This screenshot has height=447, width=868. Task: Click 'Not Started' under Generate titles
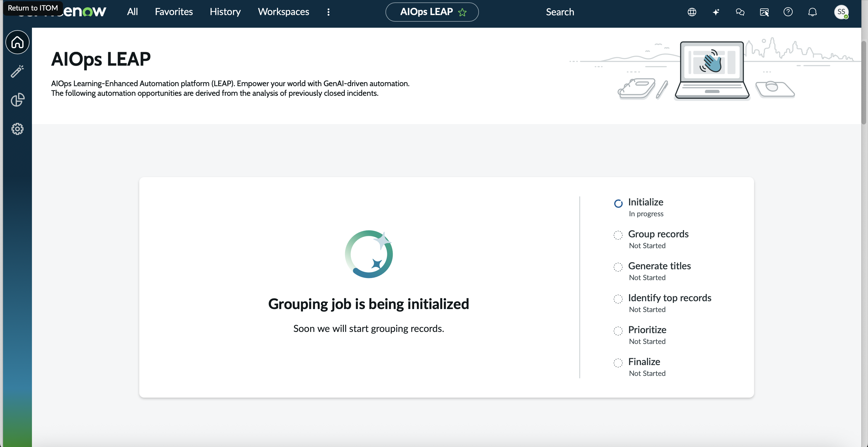647,277
